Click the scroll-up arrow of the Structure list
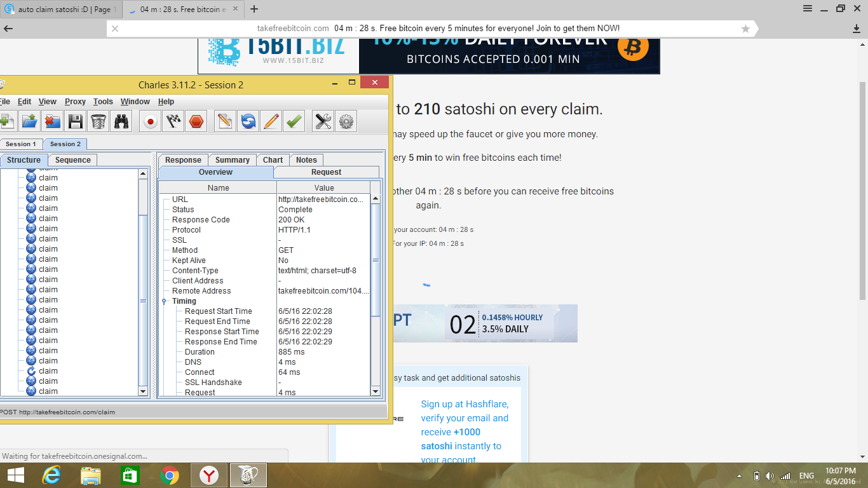868x488 pixels. (143, 173)
